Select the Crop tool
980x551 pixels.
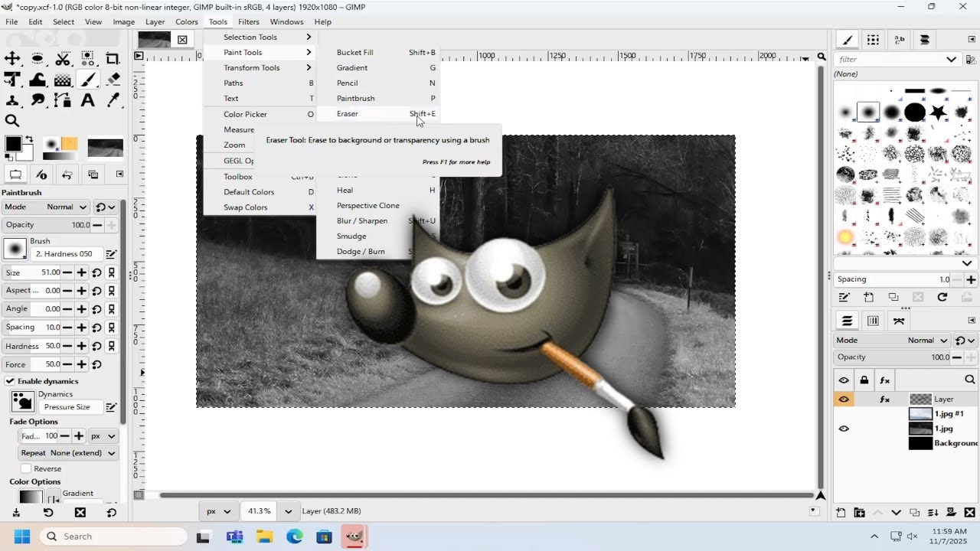pos(113,59)
